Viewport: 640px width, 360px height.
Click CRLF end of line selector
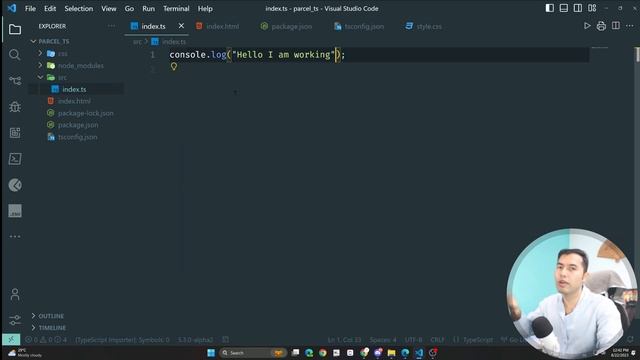(x=437, y=340)
